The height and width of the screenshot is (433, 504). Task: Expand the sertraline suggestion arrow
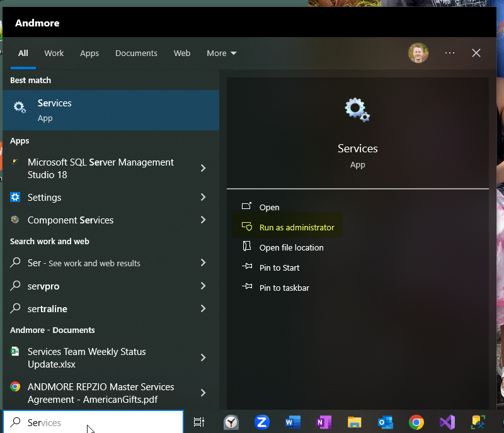(203, 308)
